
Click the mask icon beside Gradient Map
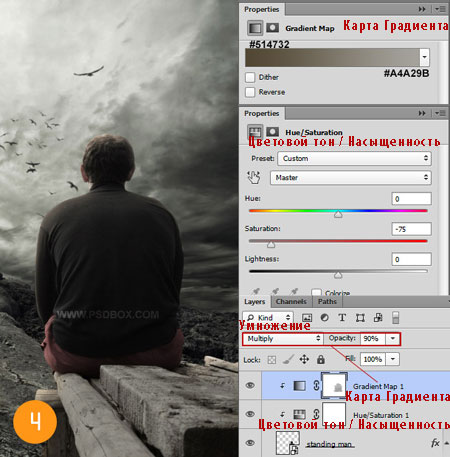click(272, 28)
